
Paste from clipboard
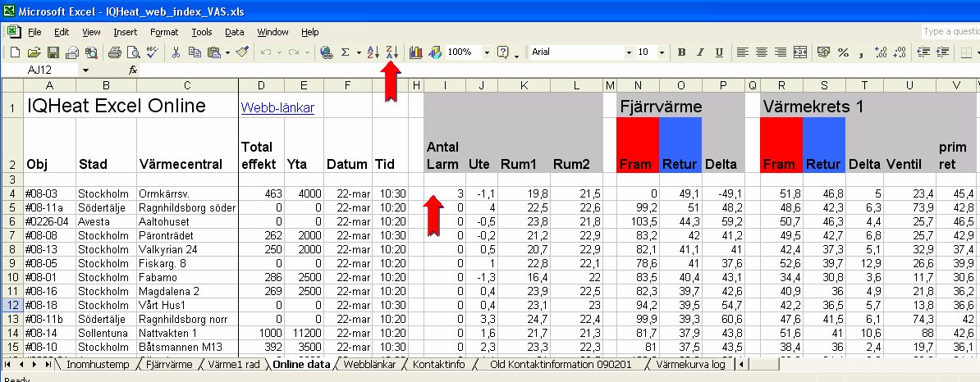coord(213,52)
